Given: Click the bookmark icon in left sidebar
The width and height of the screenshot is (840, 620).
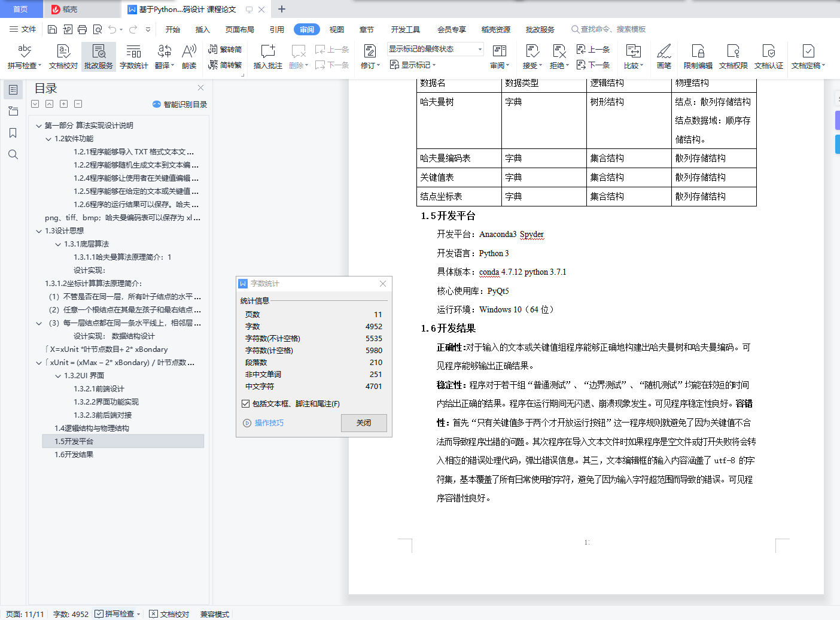Looking at the screenshot, I should coord(13,133).
